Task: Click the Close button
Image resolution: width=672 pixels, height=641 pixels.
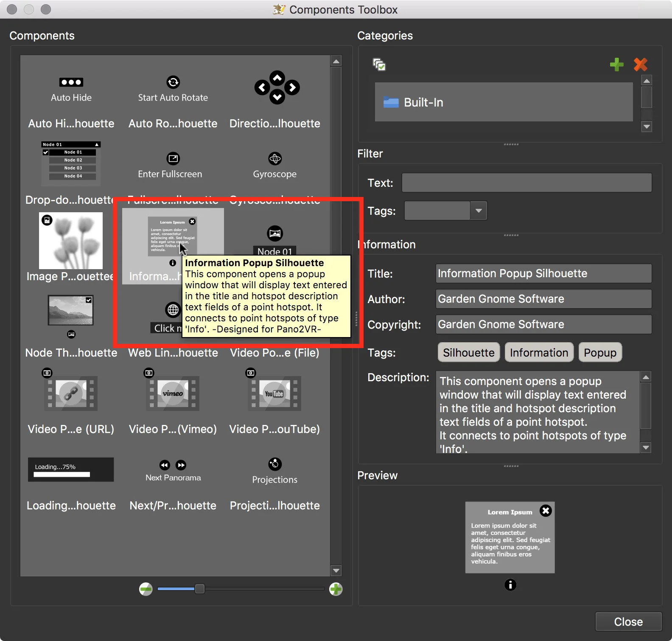Action: pyautogui.click(x=628, y=621)
